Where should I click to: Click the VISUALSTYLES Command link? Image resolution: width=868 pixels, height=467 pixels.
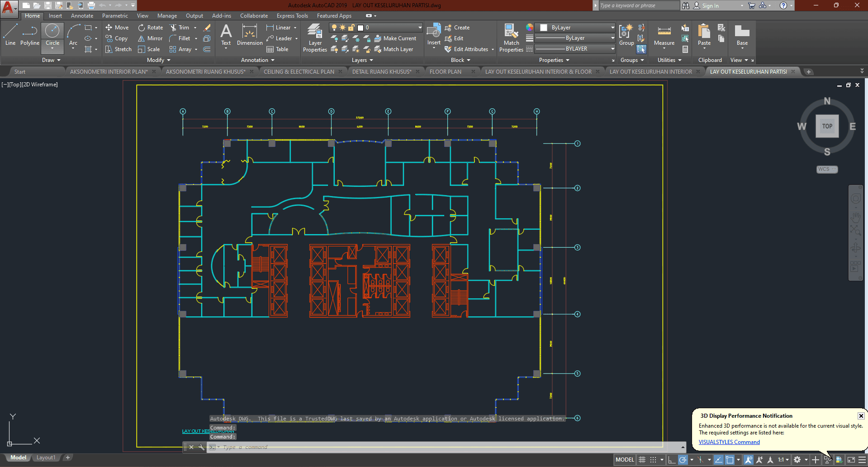[x=729, y=442]
